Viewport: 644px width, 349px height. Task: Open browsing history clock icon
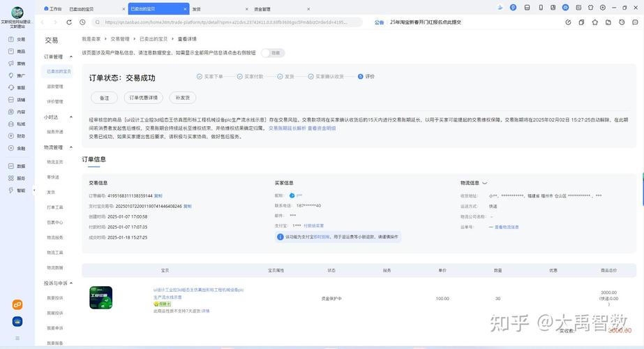coord(82,22)
